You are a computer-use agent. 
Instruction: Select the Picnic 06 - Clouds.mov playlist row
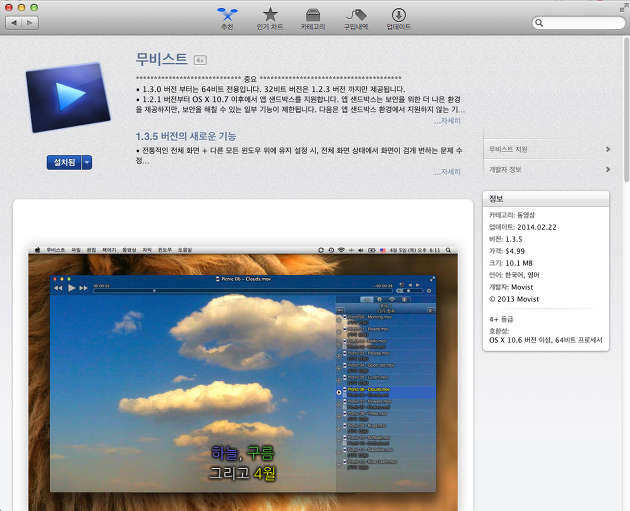point(386,392)
